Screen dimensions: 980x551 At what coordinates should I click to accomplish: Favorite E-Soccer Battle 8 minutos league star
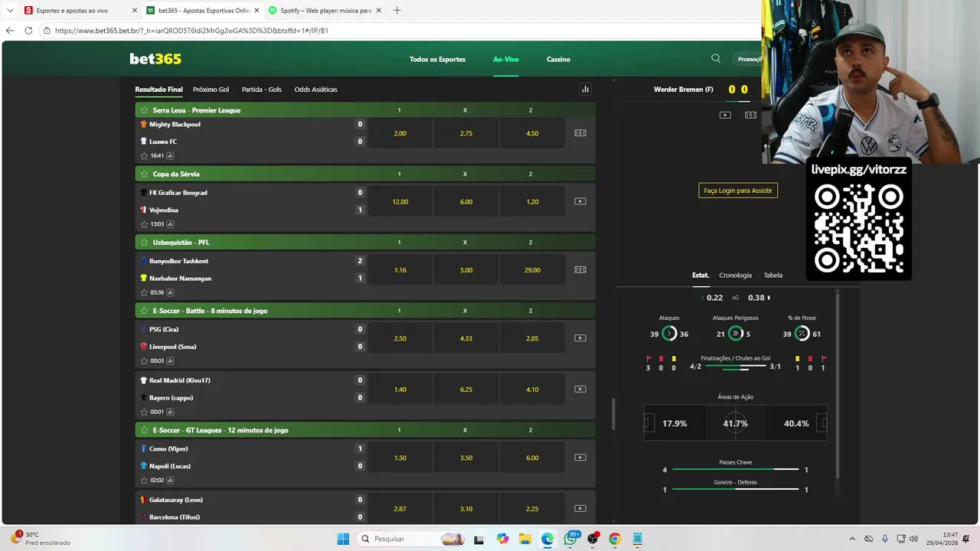point(144,311)
